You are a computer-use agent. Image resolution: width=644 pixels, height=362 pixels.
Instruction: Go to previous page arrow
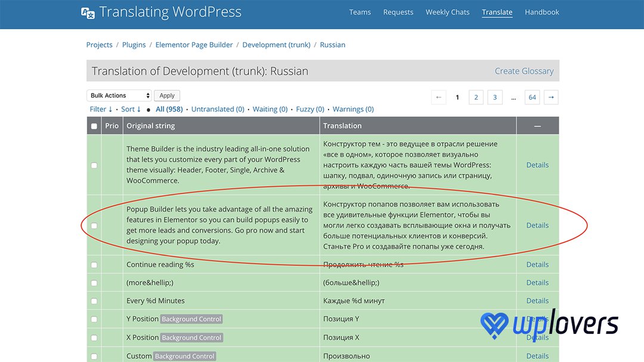point(439,97)
